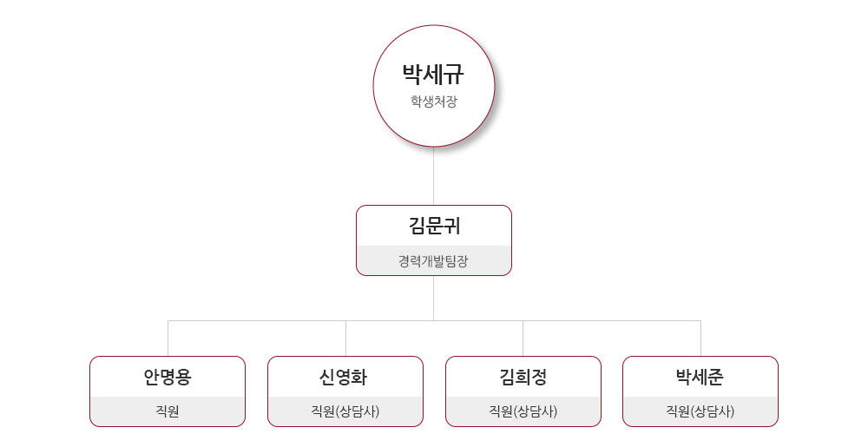Open the 박세준 staff name
Image resolution: width=868 pixels, height=434 pixels.
700,377
